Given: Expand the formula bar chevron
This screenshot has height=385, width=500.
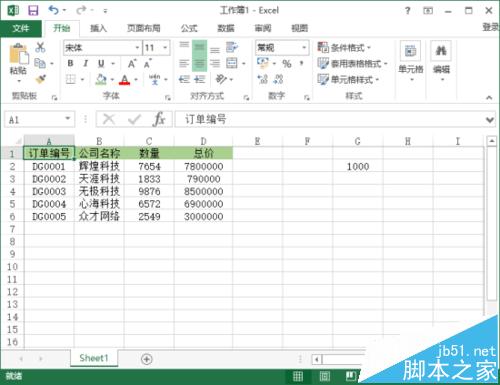Looking at the screenshot, I should [490, 119].
